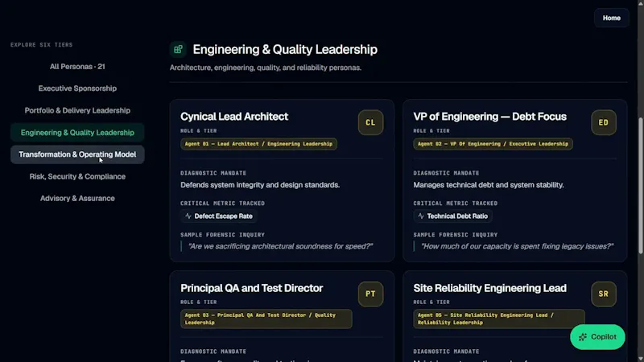
Task: Go to Advisory & Assurance tier
Action: pos(77,198)
